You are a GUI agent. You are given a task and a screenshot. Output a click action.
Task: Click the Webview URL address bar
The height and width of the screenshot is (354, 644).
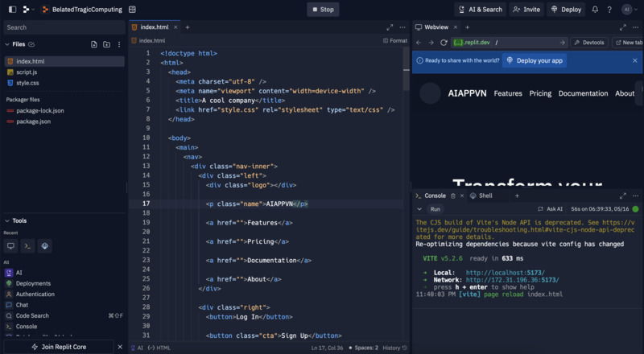point(510,43)
